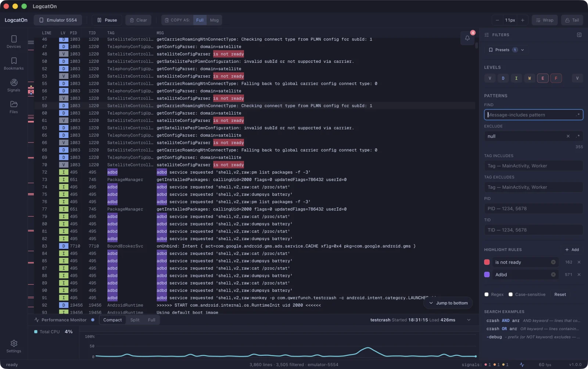Switch performance view to Compact
The width and height of the screenshot is (588, 369).
(112, 320)
